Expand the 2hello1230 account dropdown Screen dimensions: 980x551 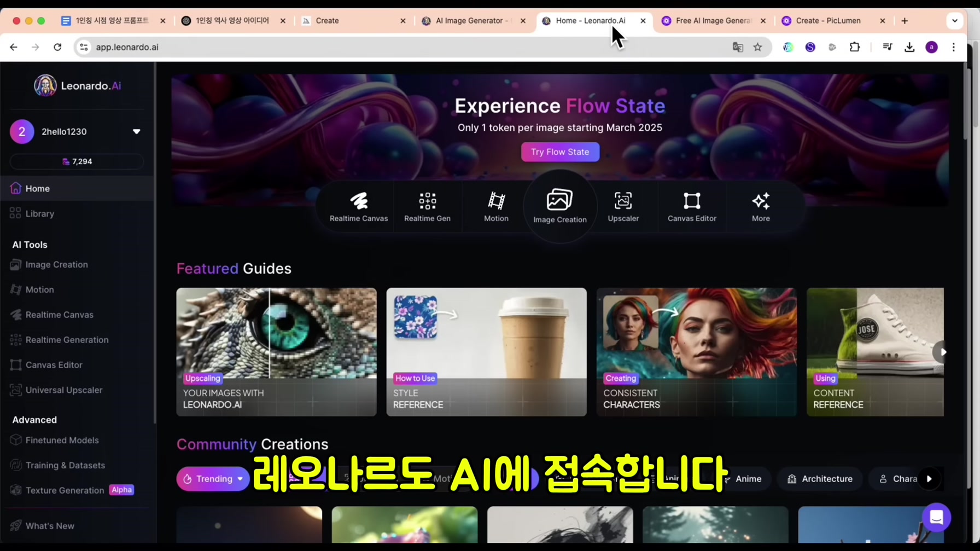[136, 131]
